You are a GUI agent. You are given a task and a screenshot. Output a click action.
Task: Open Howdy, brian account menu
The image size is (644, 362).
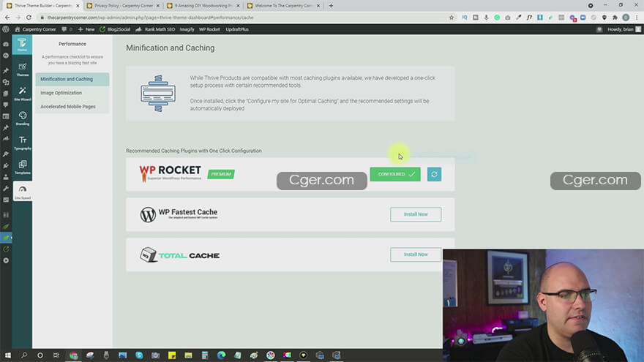tap(624, 29)
